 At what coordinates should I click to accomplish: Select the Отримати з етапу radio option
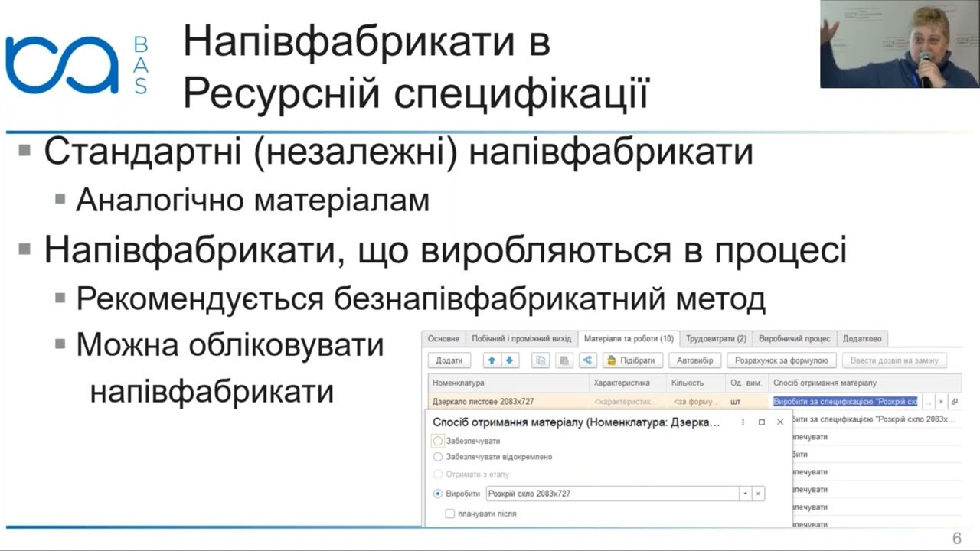coord(438,474)
